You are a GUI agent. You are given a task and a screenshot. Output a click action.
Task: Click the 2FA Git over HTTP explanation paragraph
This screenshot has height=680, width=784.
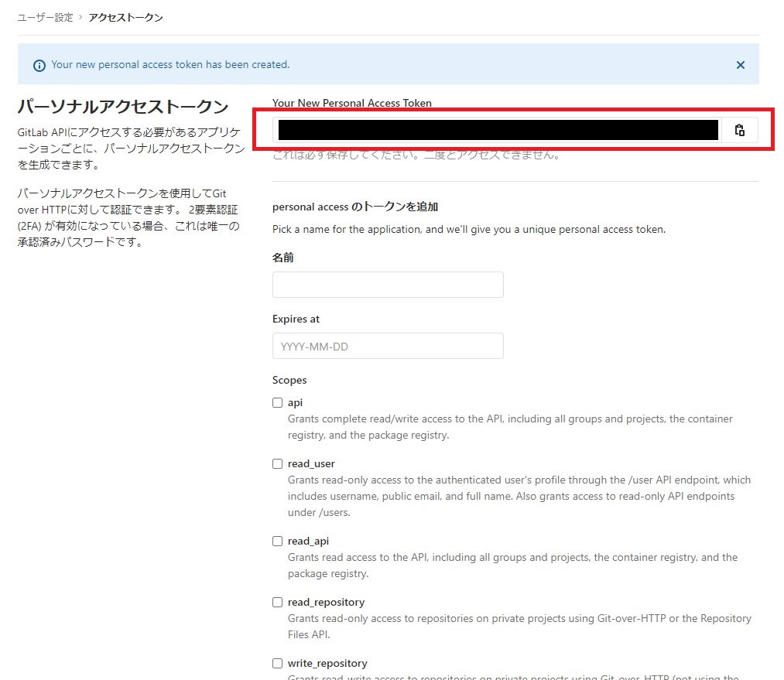(128, 218)
